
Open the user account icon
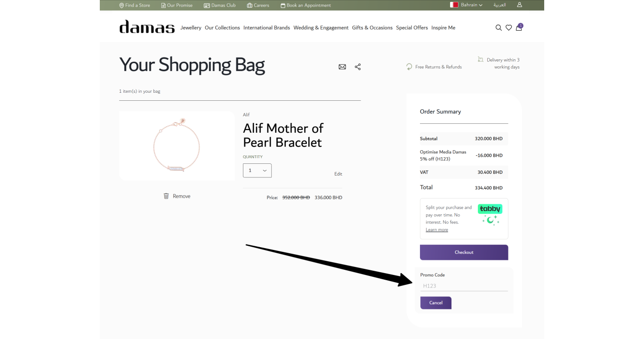pyautogui.click(x=520, y=5)
